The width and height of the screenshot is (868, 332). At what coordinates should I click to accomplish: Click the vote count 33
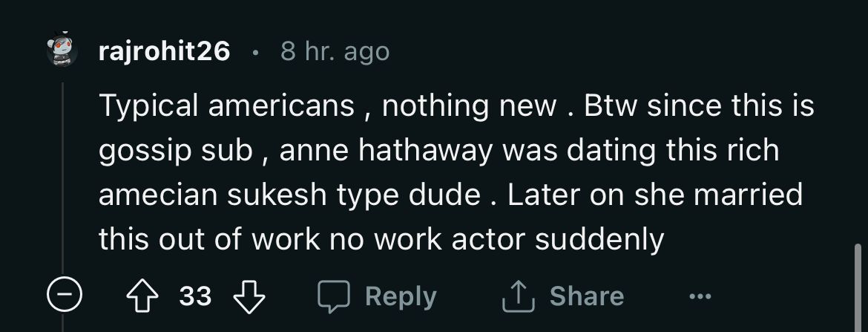[x=196, y=296]
